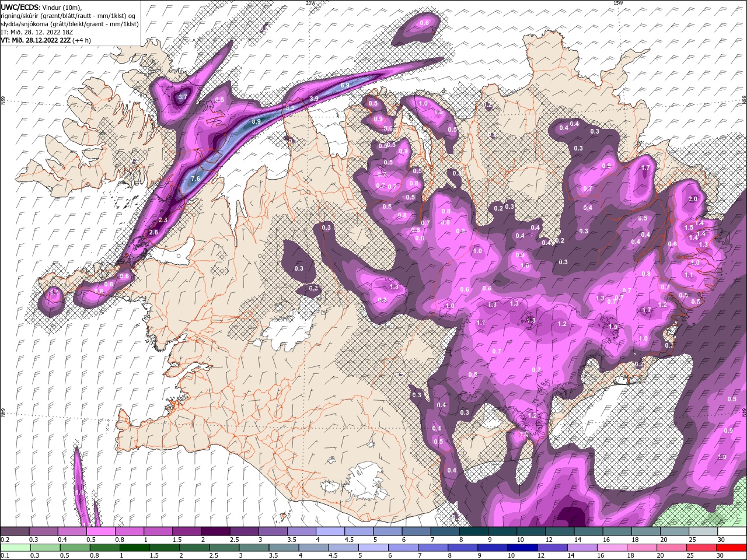747x560 pixels.
Task: Click the 'VT: Mið. 28.12.2022 22Z (+4 h)' line
Action: click(46, 40)
